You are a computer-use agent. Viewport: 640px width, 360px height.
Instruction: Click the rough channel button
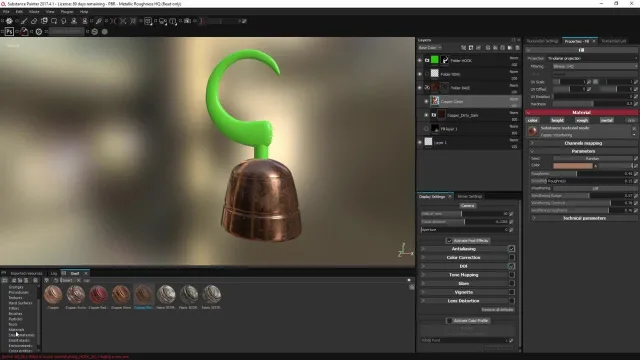pyautogui.click(x=582, y=120)
